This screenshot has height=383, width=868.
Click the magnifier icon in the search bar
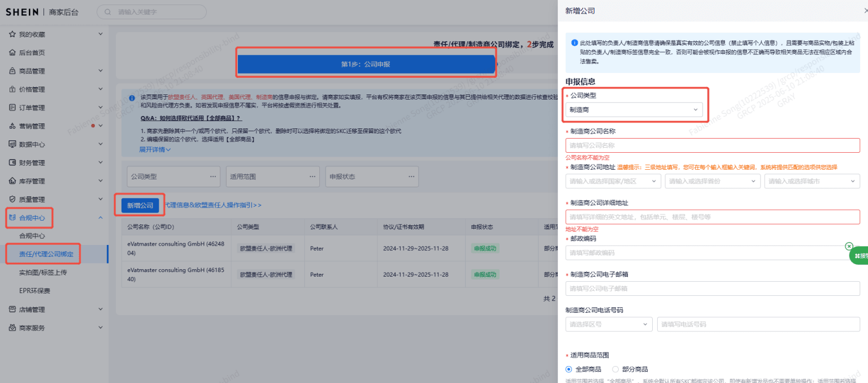pyautogui.click(x=107, y=11)
